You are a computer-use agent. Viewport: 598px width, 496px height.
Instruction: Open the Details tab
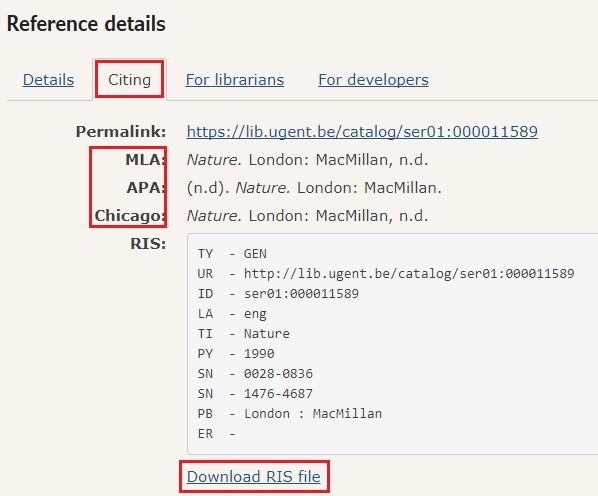pos(48,80)
